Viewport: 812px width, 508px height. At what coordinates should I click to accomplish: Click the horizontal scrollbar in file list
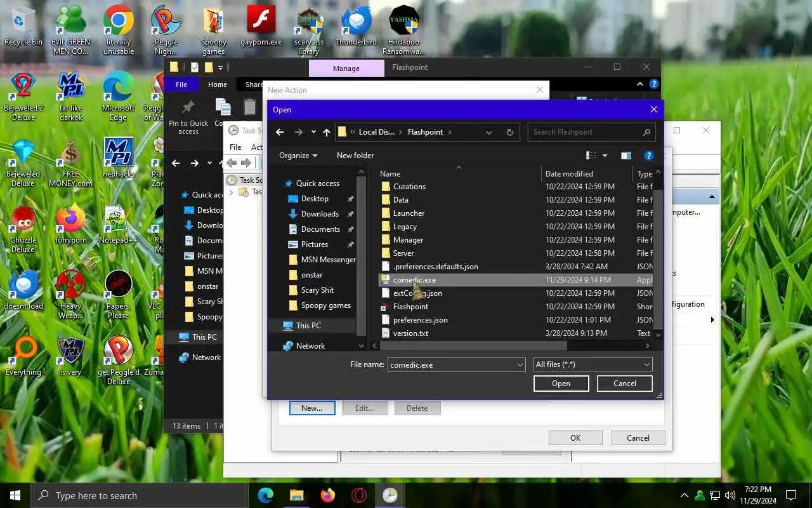[473, 346]
